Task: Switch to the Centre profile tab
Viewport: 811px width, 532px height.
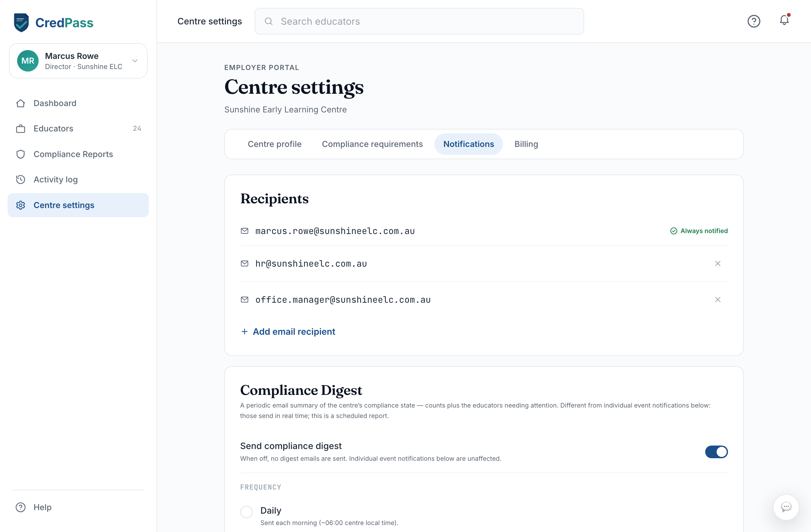Action: point(274,144)
